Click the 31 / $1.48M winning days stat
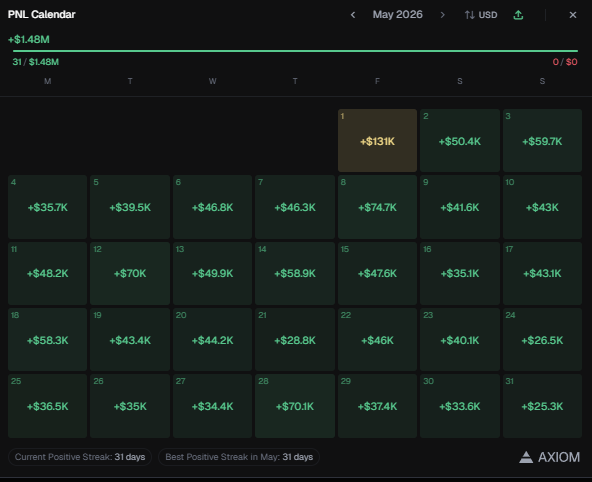Screen dimensions: 592x482 [35, 62]
